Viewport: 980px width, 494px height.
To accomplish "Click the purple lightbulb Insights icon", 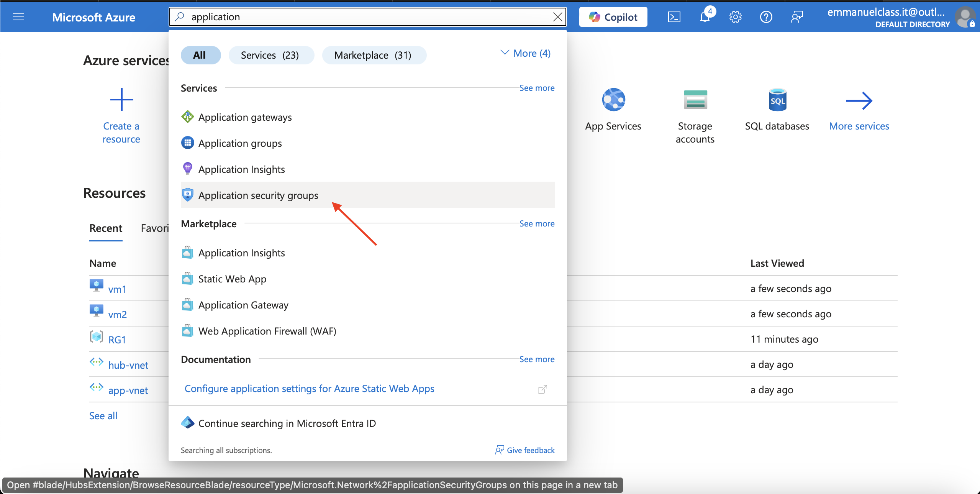I will coord(187,168).
